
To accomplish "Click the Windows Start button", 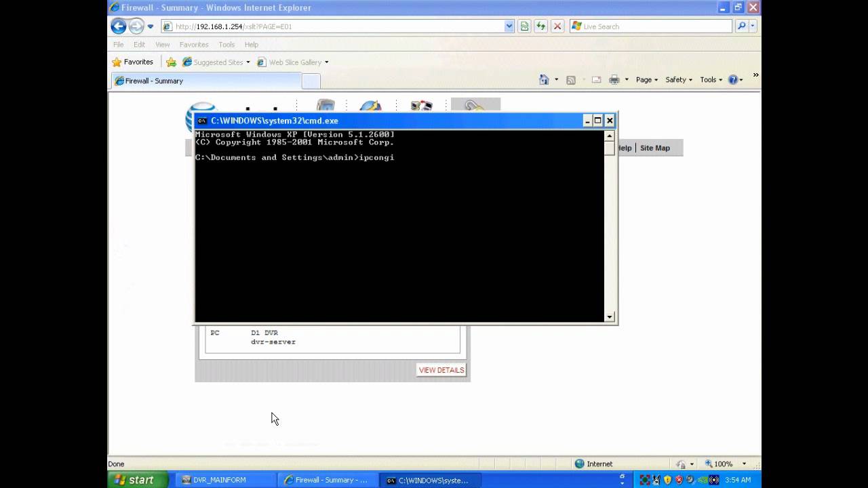I will pyautogui.click(x=138, y=480).
